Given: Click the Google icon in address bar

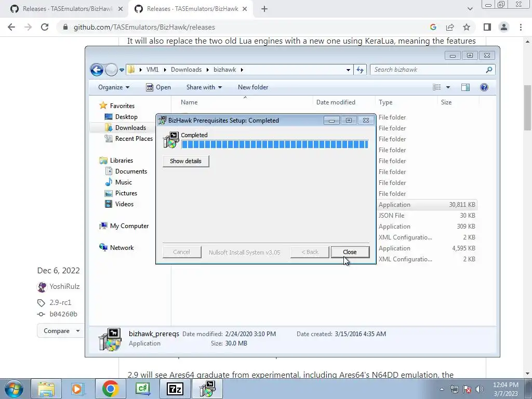Looking at the screenshot, I should pos(433,27).
